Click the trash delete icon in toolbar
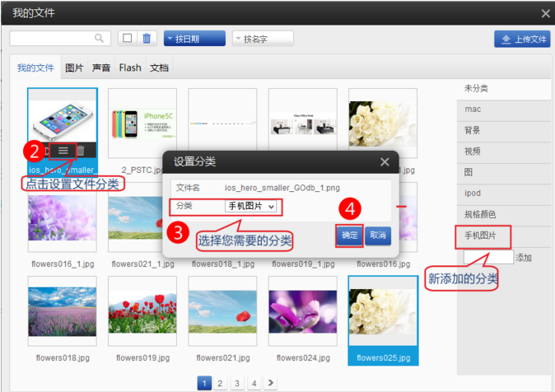The image size is (555, 392). 147,39
